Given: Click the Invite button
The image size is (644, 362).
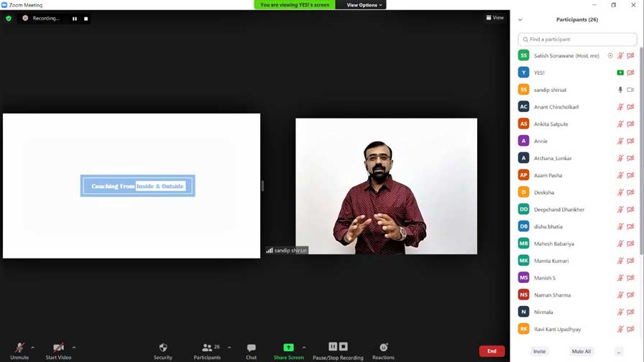Looking at the screenshot, I should click(x=539, y=352).
